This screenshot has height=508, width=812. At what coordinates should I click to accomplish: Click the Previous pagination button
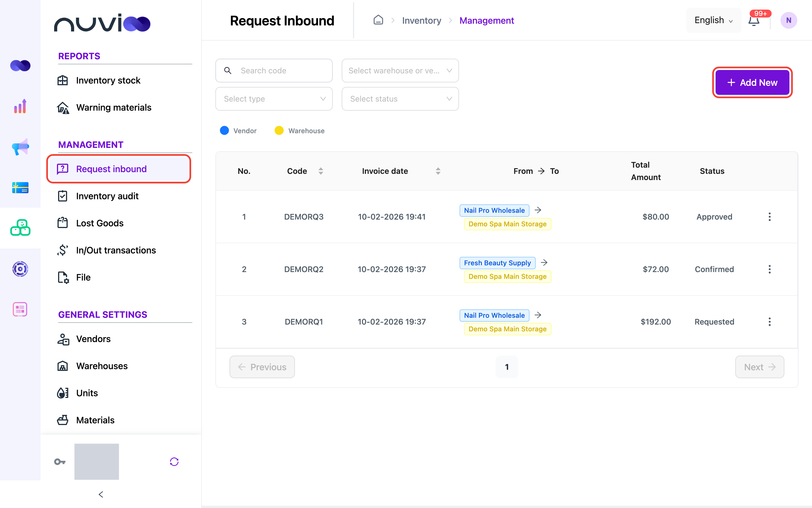(262, 367)
